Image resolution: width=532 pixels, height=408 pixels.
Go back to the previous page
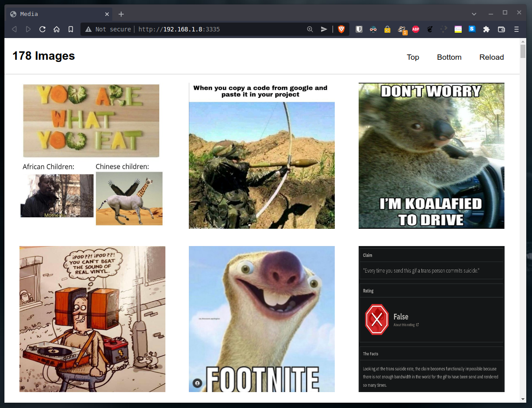[x=14, y=29]
